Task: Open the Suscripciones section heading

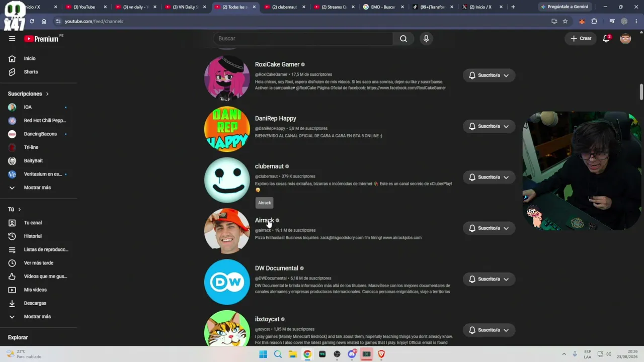Action: click(x=28, y=94)
